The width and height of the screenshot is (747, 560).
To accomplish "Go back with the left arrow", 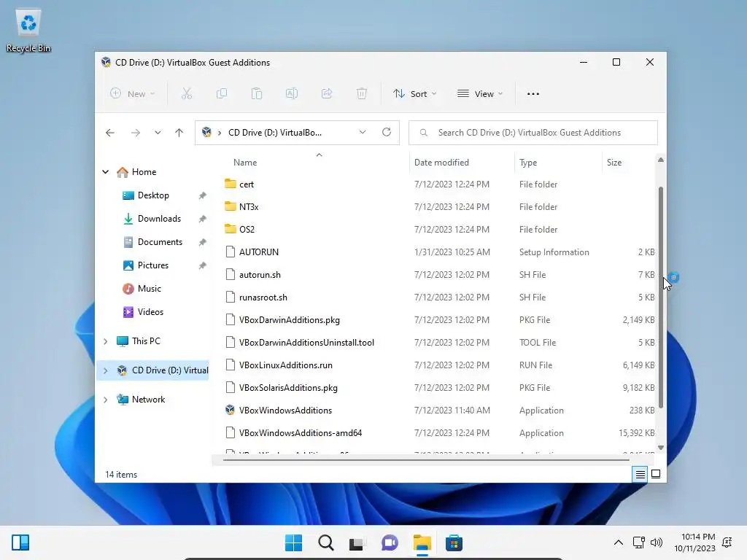I will pos(110,133).
